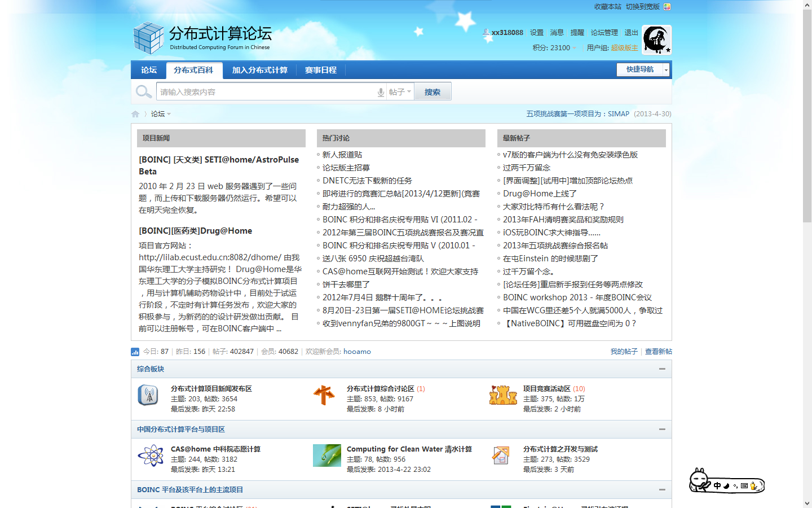Open username xx318088 profile
Screen dimensions: 812x508
[x=507, y=33]
